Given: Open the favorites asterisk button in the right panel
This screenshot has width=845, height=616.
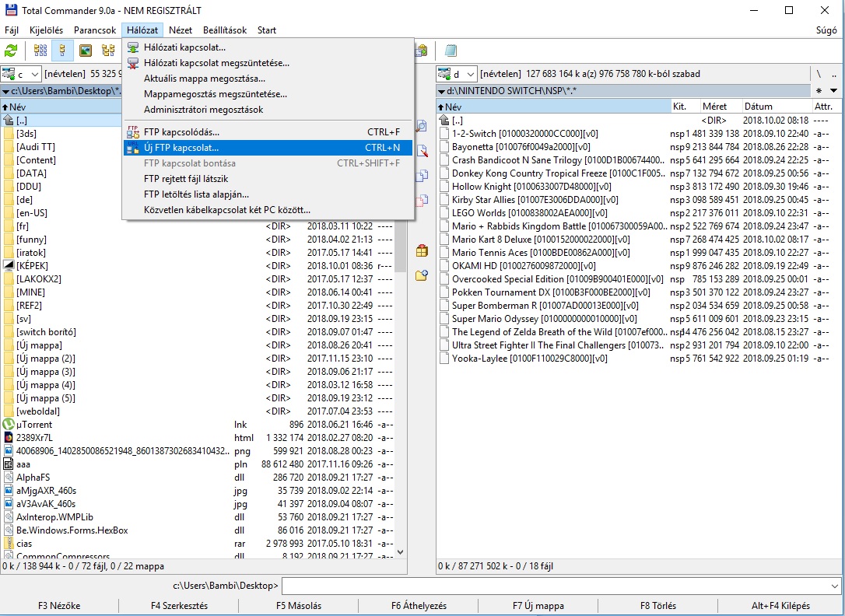Looking at the screenshot, I should (x=819, y=90).
